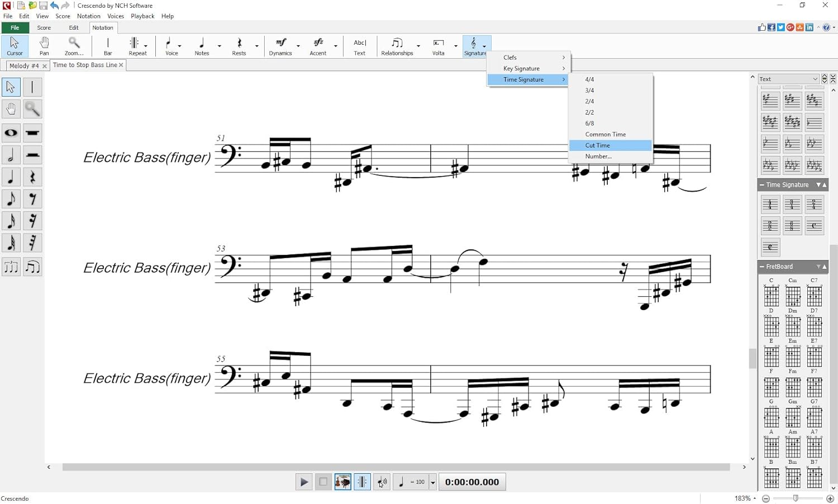Choose Cut Time time signature
Image resolution: width=838 pixels, height=504 pixels.
point(597,145)
